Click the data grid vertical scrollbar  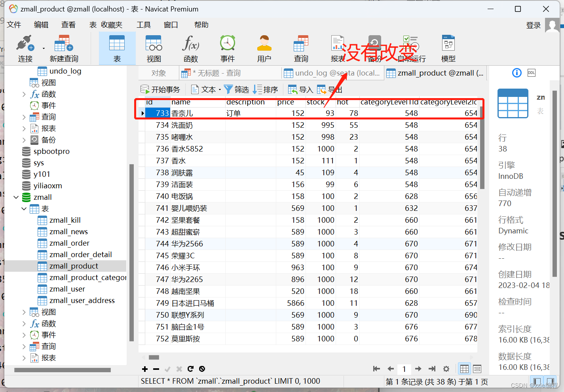[x=482, y=147]
